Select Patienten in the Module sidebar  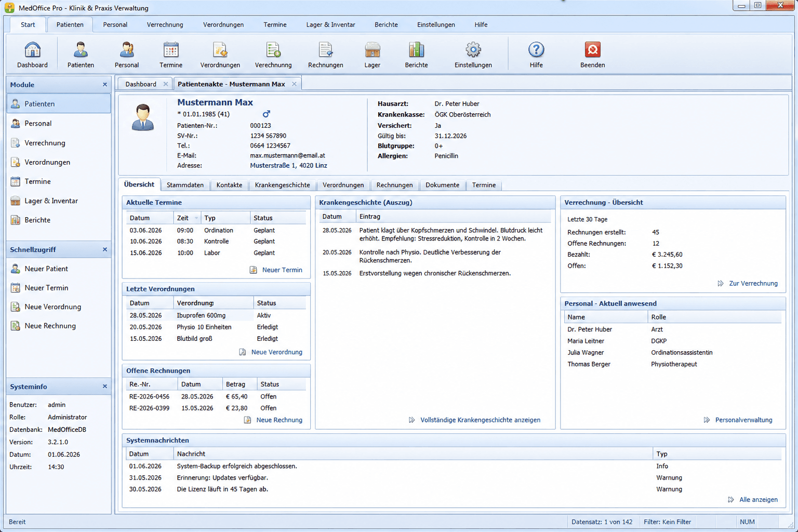[x=59, y=103]
